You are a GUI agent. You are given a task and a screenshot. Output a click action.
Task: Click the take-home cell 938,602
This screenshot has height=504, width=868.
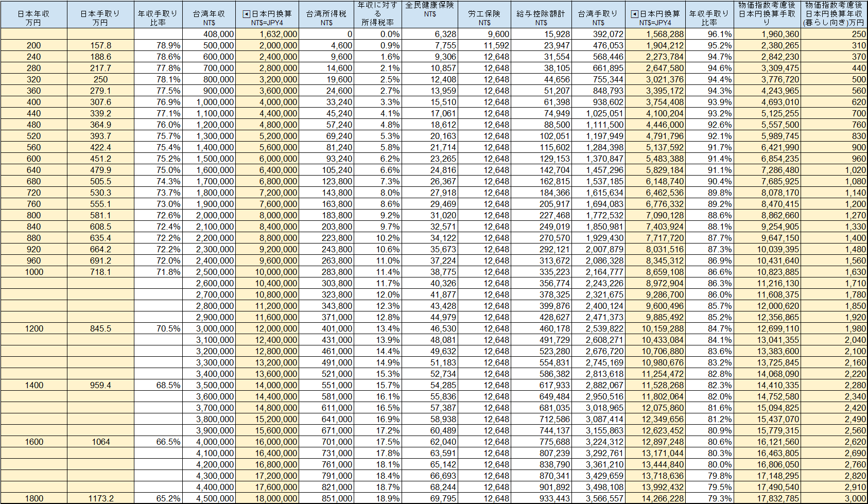click(x=598, y=102)
